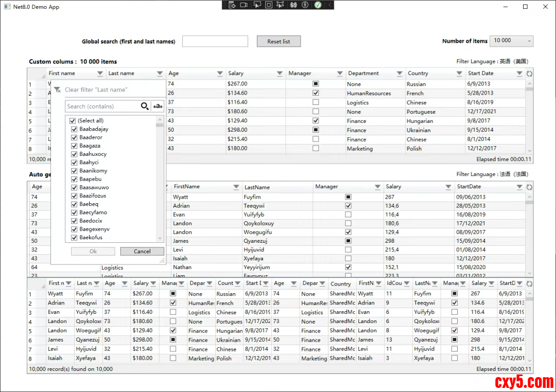Click the Ok button in filter popup
This screenshot has width=556, height=392.
tap(93, 251)
